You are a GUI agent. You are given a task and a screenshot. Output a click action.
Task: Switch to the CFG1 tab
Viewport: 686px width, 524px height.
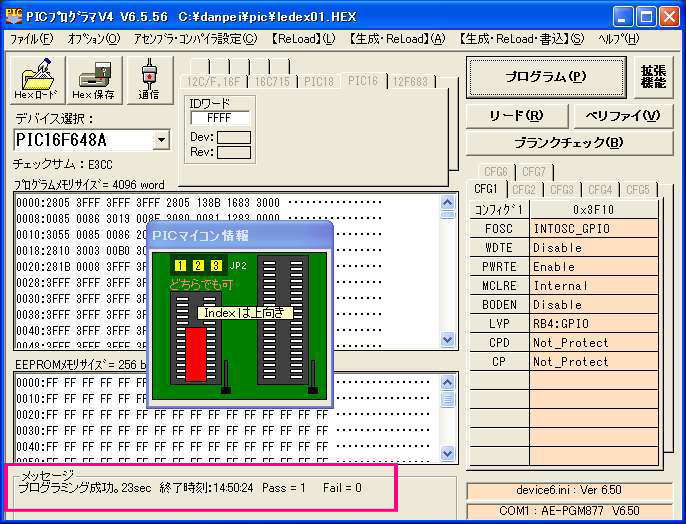(x=487, y=189)
